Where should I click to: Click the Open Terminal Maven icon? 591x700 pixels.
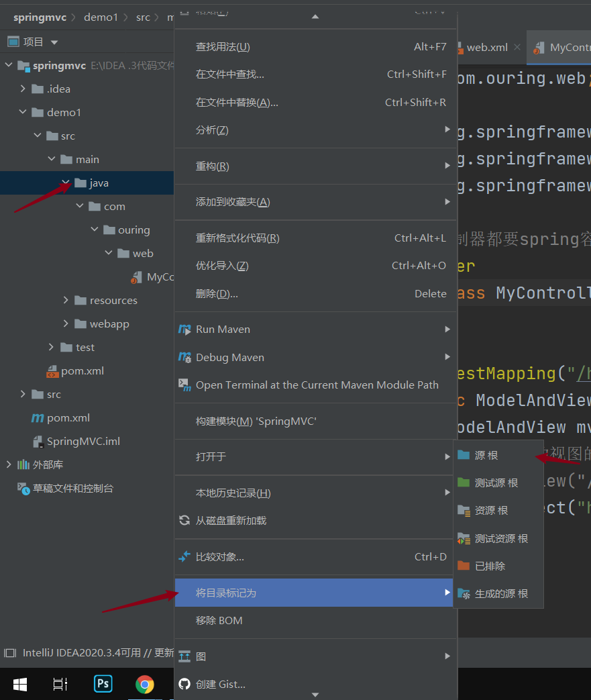tap(184, 385)
